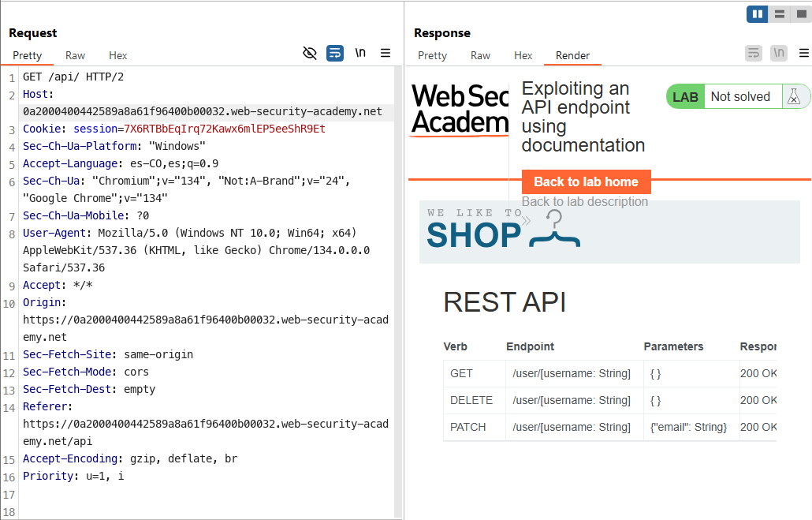Select the side-by-side split layout icon
The width and height of the screenshot is (812, 520).
click(758, 13)
